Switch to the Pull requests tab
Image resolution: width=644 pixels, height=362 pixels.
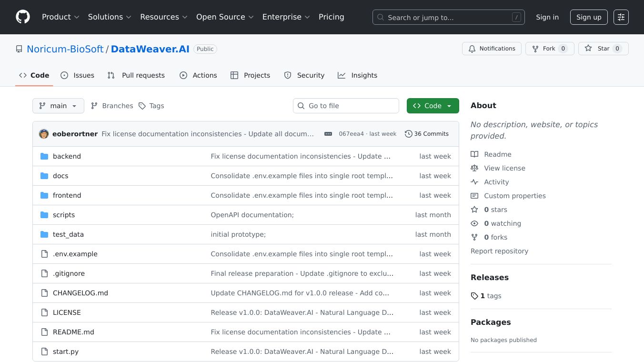[136, 75]
